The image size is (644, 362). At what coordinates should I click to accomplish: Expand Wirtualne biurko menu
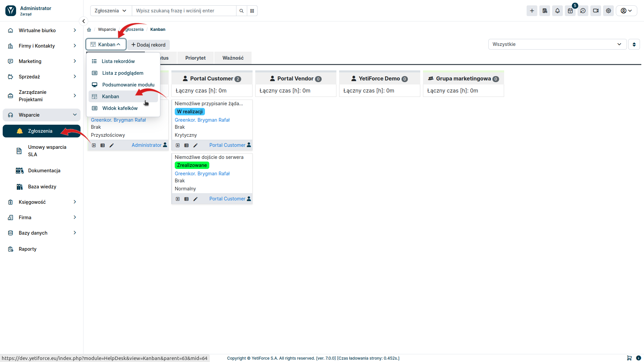pos(42,31)
